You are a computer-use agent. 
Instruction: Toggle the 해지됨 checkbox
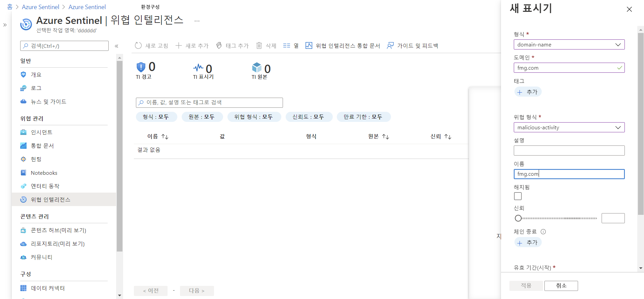(518, 196)
